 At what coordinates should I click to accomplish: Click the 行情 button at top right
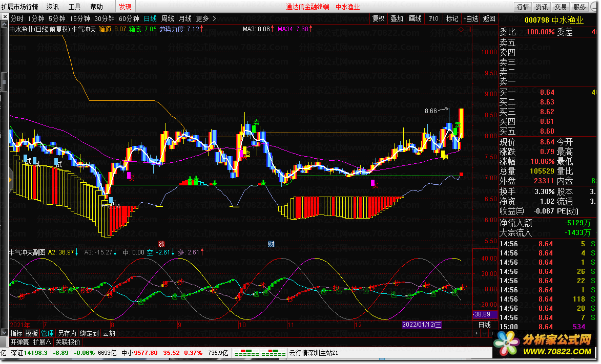tap(523, 7)
